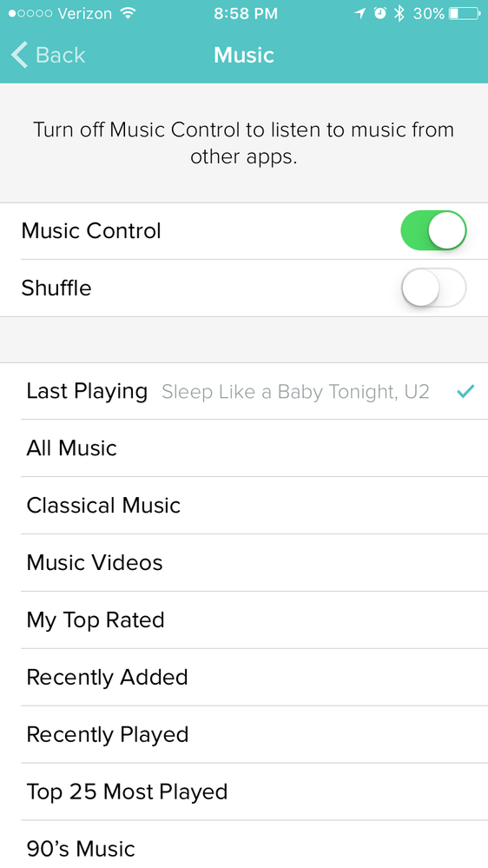488x868 pixels.
Task: Select Top 25 Most Played playlist
Action: [244, 792]
